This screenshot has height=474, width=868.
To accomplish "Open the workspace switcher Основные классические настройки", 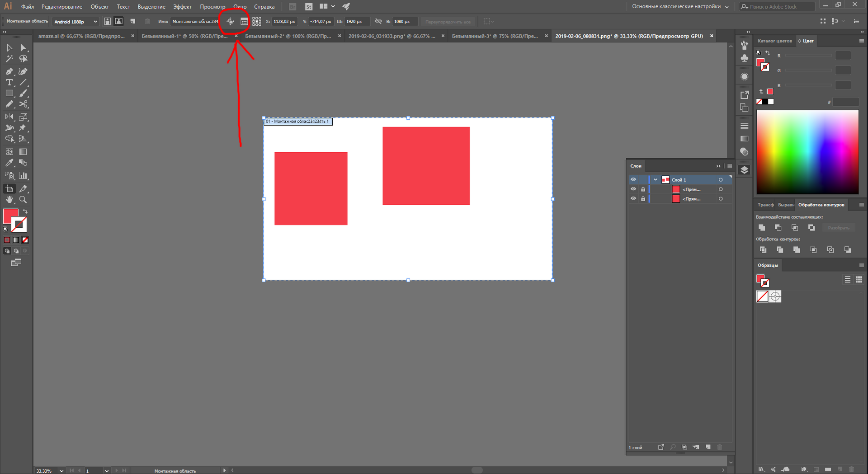I will [680, 6].
